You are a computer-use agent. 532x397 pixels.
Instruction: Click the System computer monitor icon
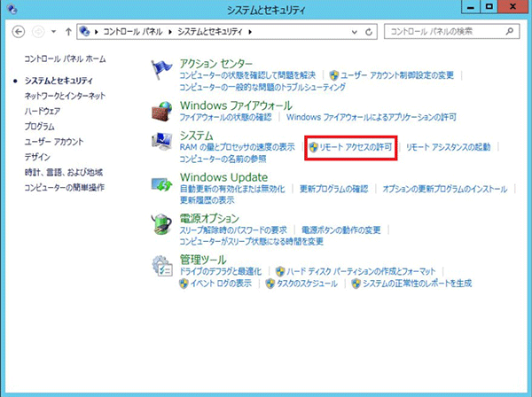click(161, 141)
